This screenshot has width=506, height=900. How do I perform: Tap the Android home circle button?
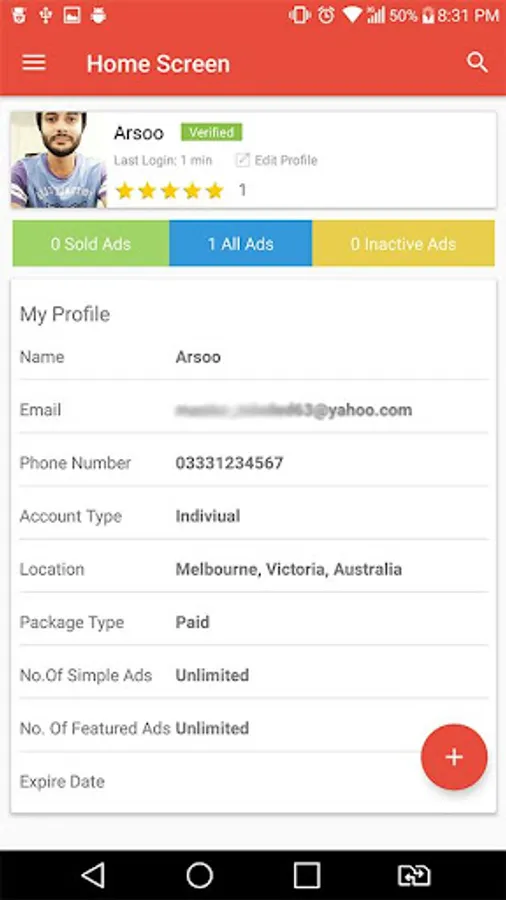200,875
